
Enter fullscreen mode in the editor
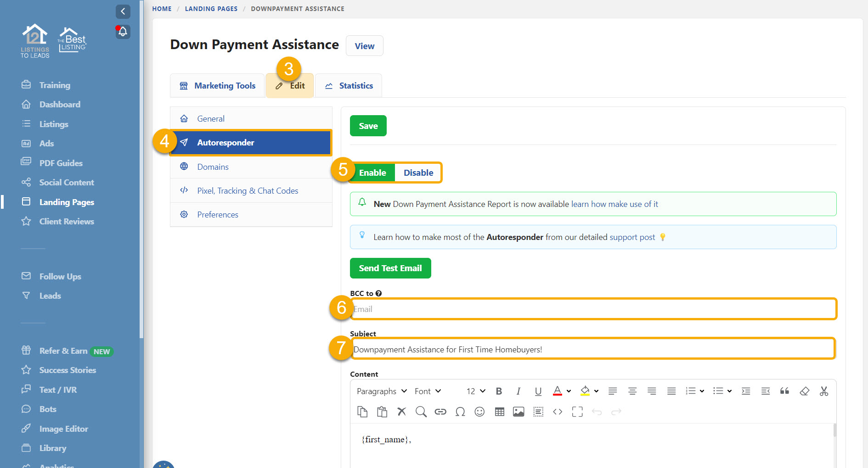577,412
